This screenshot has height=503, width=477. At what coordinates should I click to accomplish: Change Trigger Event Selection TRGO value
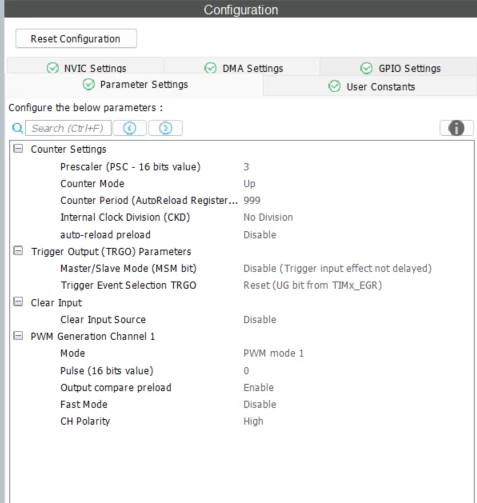pyautogui.click(x=313, y=285)
